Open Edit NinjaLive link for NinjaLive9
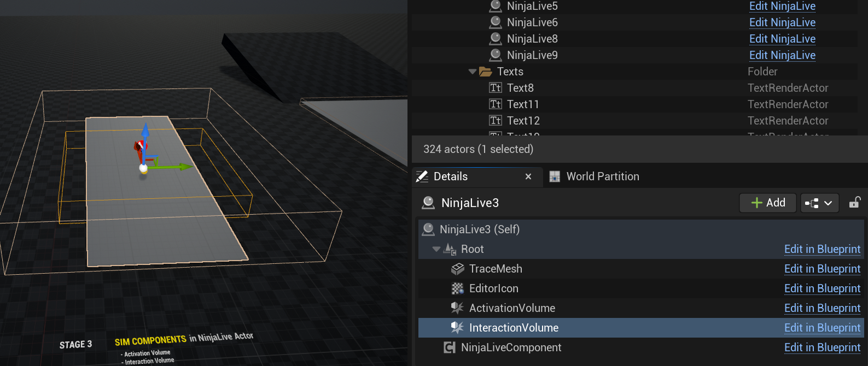The width and height of the screenshot is (868, 366). [x=782, y=55]
